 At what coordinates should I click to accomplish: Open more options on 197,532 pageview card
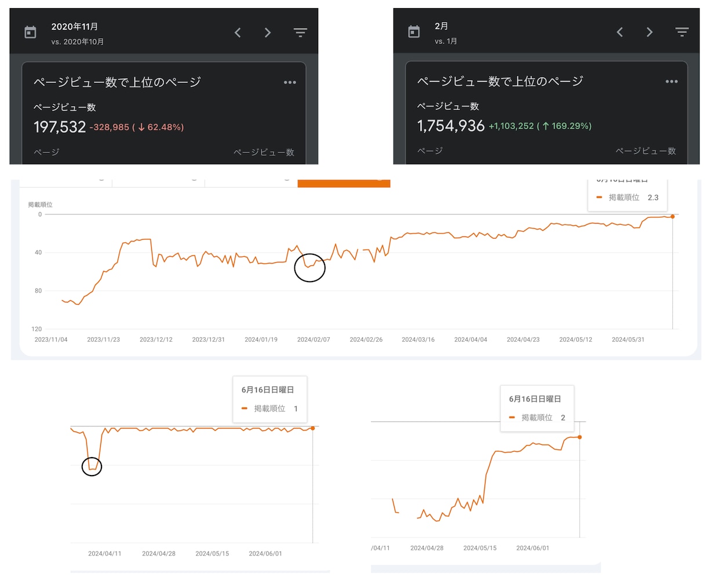coord(290,82)
